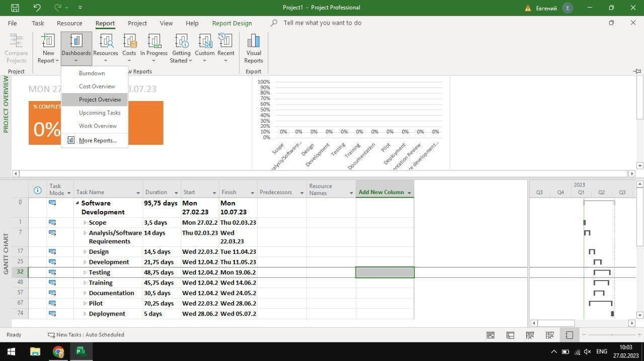This screenshot has height=361, width=644.
Task: Click the Gantt Chart view status bar icon
Action: (491, 335)
